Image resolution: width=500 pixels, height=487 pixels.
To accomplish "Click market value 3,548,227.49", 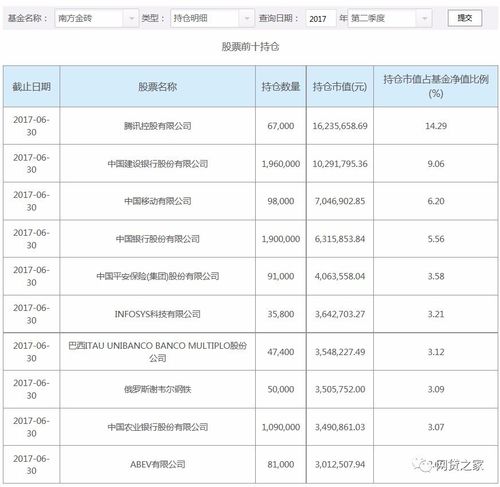I will click(340, 352).
